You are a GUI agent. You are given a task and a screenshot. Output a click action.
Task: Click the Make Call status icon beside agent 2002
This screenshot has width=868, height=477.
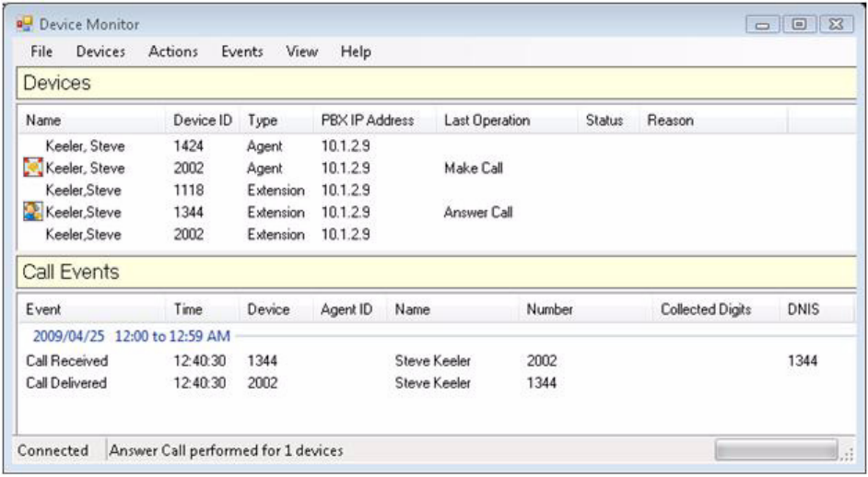click(33, 168)
